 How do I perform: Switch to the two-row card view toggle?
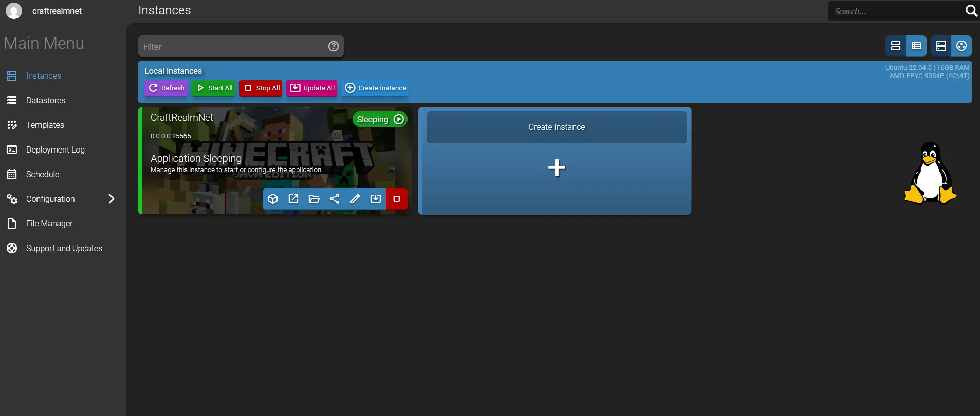tap(896, 46)
